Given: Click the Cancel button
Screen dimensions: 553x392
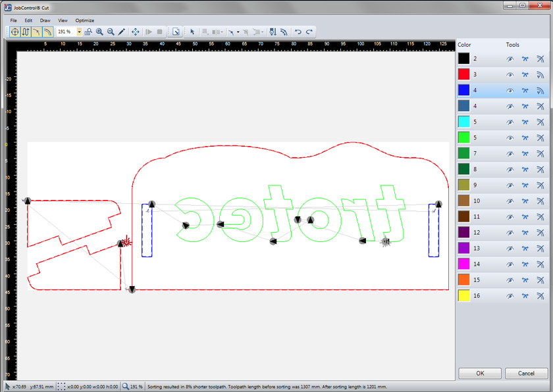Looking at the screenshot, I should 525,373.
